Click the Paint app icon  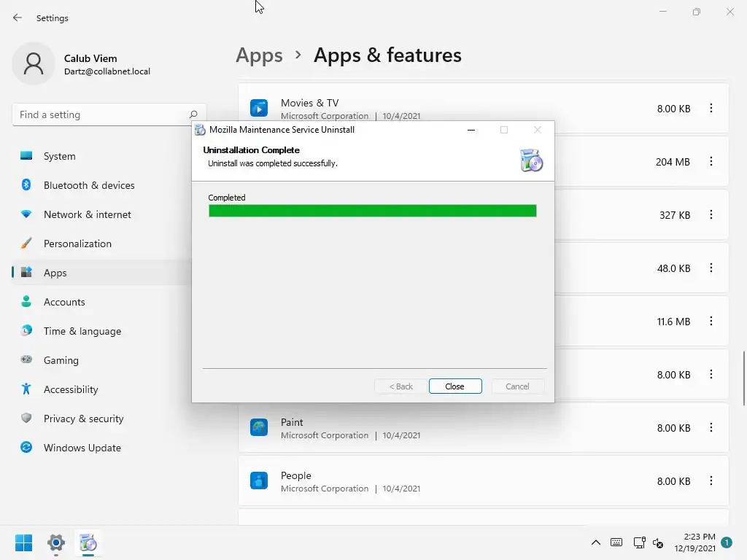point(259,427)
